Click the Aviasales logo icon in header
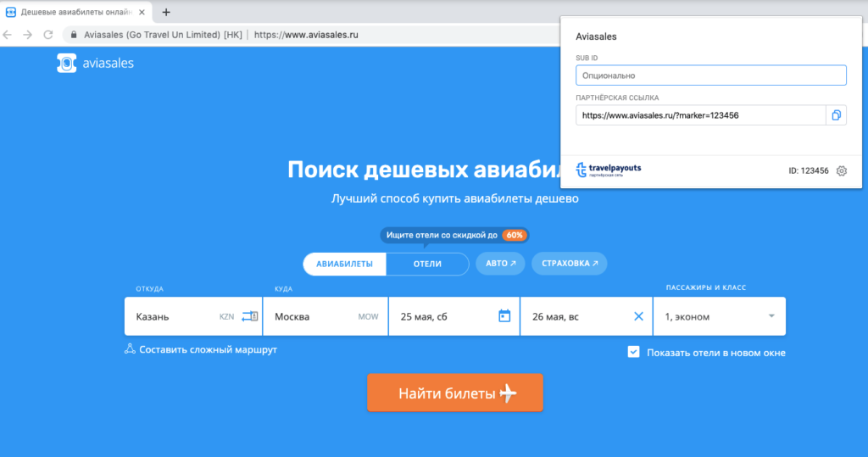The image size is (868, 457). 66,63
